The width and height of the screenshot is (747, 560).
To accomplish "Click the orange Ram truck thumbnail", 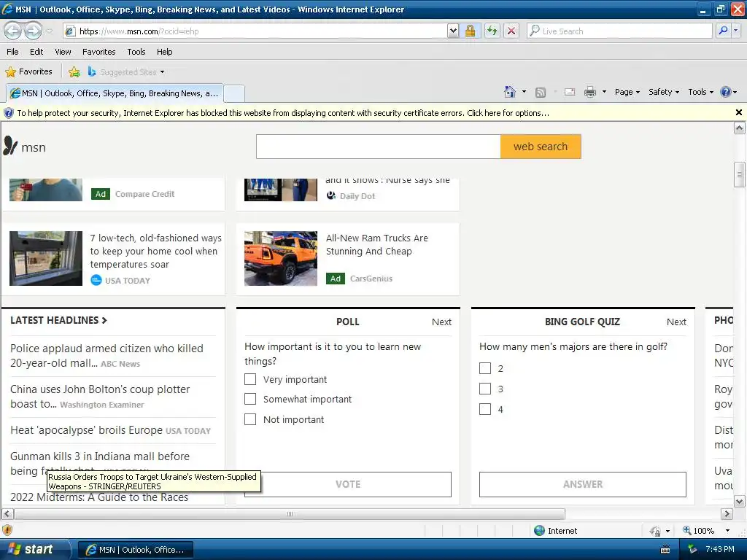I will click(281, 259).
